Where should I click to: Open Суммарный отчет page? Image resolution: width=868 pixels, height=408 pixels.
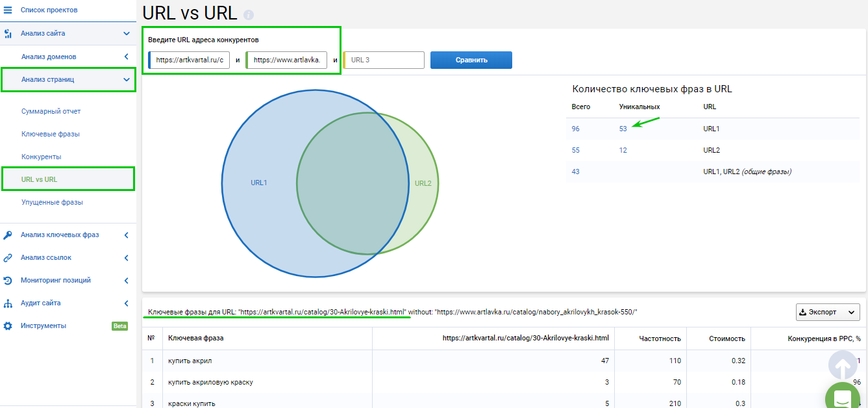51,111
